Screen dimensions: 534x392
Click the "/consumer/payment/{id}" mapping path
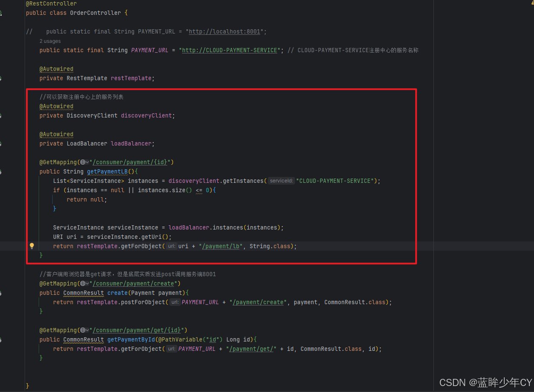tap(130, 162)
